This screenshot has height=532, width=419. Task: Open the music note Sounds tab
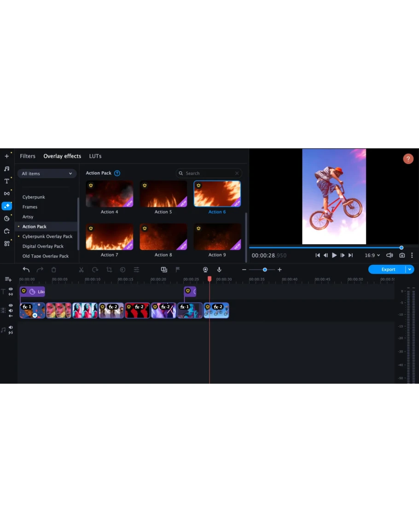click(x=6, y=169)
